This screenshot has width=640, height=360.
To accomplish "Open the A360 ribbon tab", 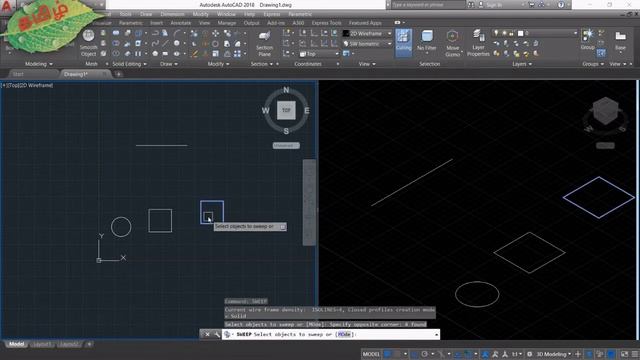I will pos(298,23).
